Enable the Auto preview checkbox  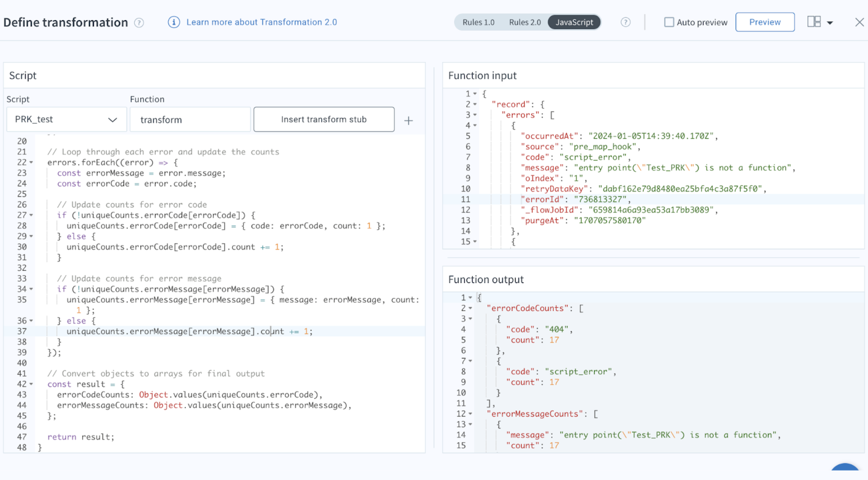pos(669,22)
